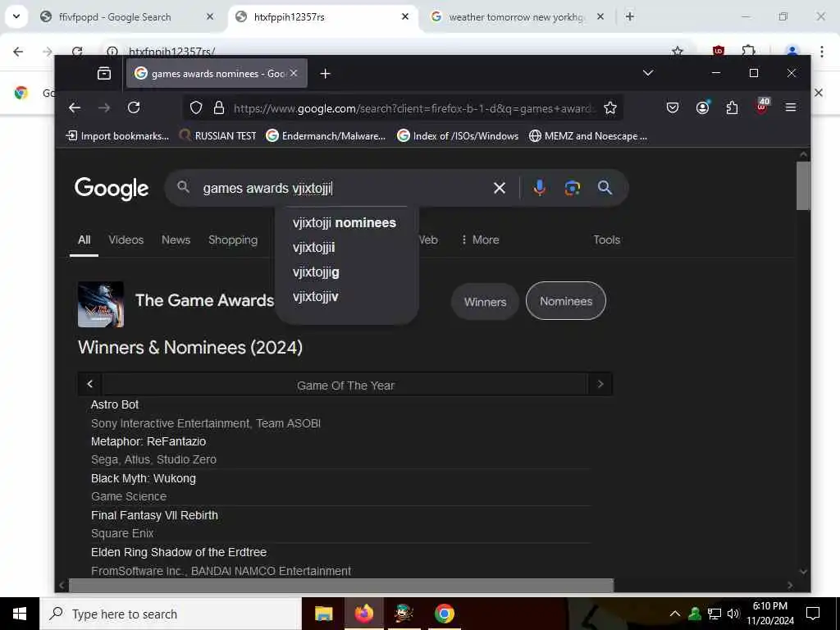The image size is (840, 630).
Task: Start Google voice search microphone
Action: 540,188
